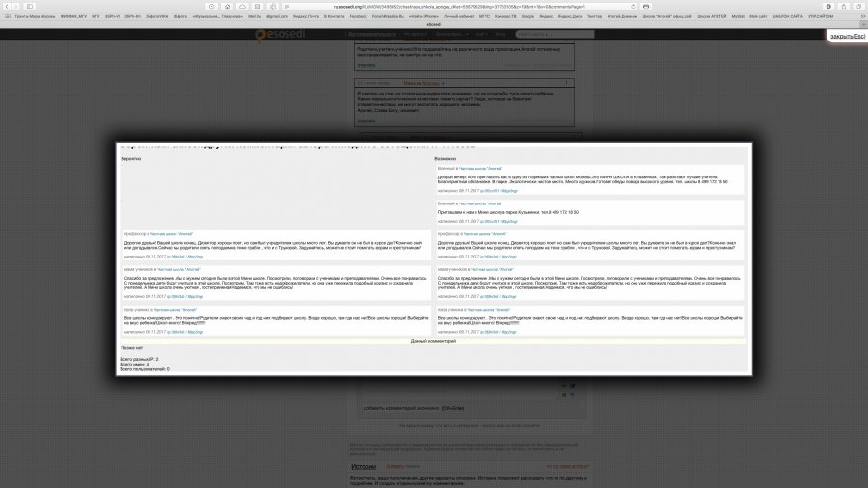Click the Данный комментарий highlighted bar
This screenshot has width=868, height=488.
click(433, 341)
